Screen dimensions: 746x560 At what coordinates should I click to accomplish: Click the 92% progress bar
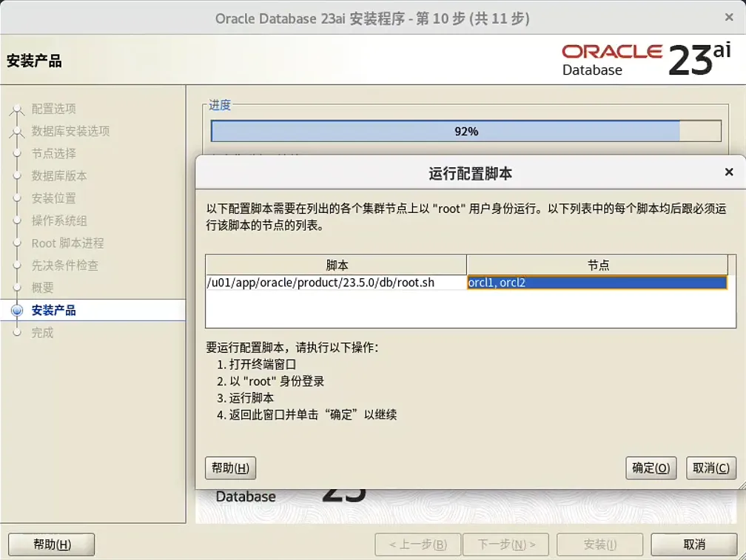click(x=466, y=130)
